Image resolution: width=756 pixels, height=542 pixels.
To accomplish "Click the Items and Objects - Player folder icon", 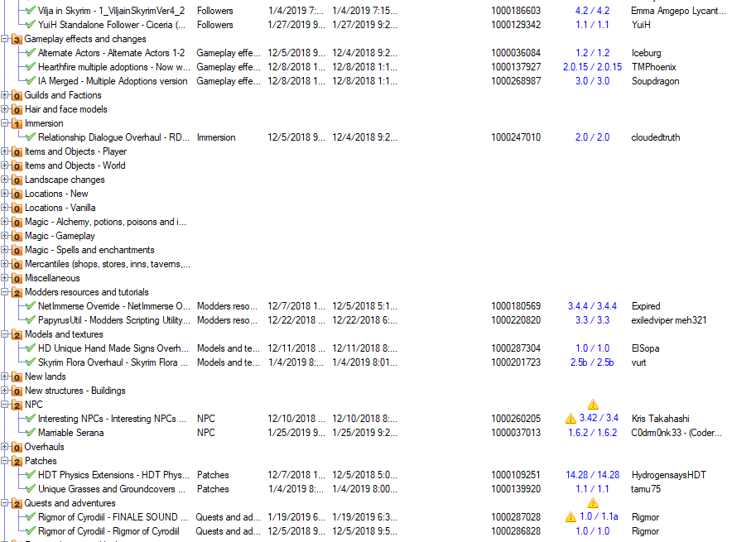I will [x=17, y=152].
